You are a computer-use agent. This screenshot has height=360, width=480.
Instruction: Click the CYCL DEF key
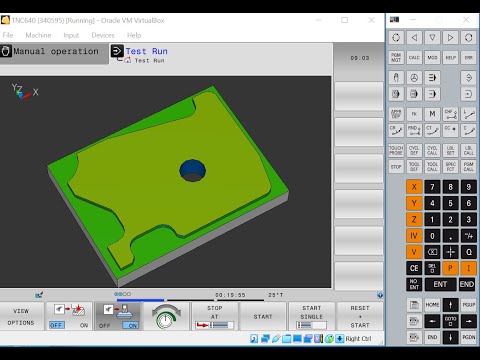click(414, 150)
